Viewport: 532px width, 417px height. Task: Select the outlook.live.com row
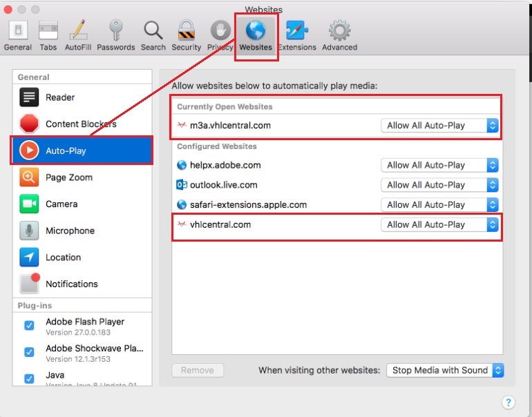(x=337, y=185)
